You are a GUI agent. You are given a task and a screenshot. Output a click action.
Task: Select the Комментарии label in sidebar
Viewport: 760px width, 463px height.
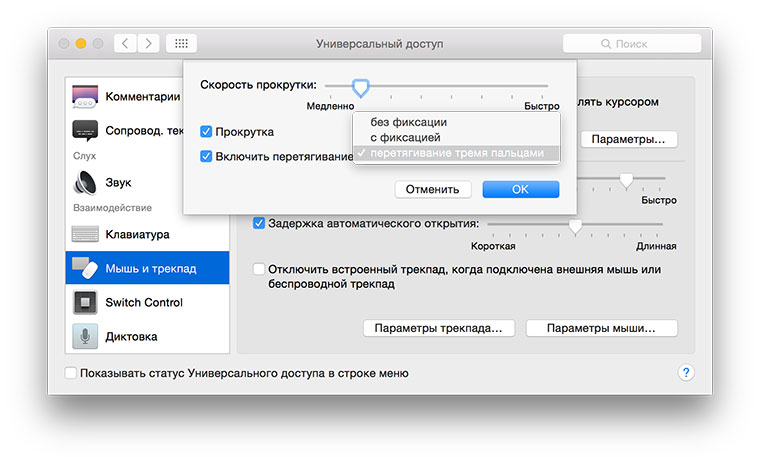142,96
